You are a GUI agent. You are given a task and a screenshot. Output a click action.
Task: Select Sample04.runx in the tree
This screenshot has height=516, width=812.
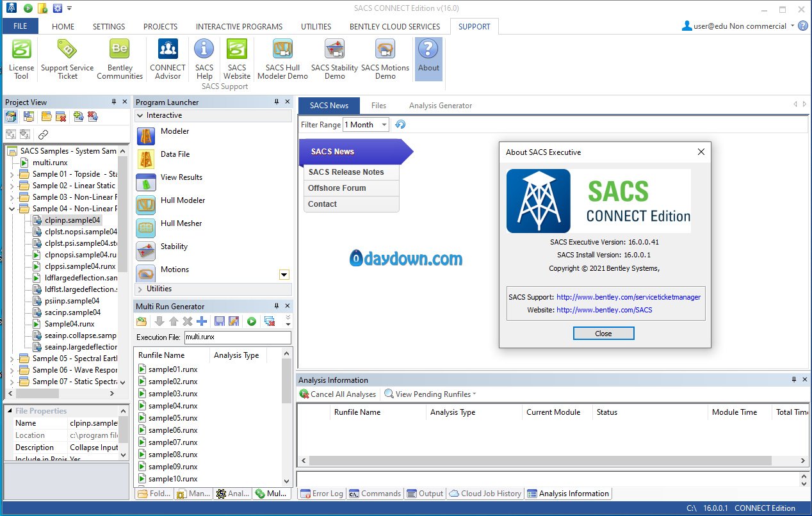coord(69,324)
